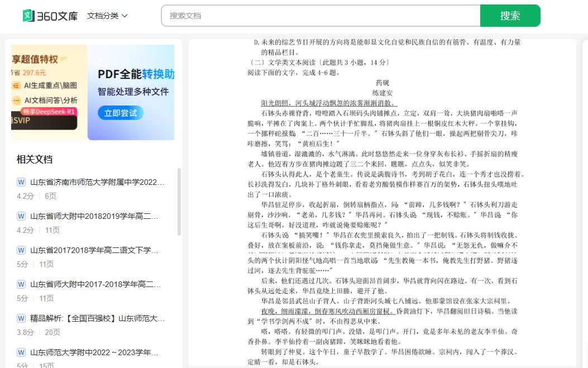Click the 搜索文档 search input field
The width and height of the screenshot is (588, 368).
(321, 16)
